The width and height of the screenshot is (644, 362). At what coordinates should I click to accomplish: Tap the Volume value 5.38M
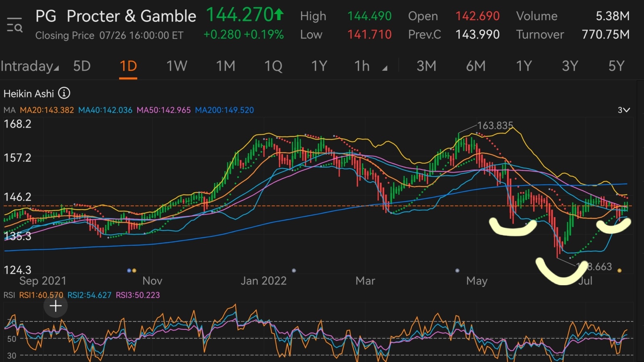tap(613, 16)
